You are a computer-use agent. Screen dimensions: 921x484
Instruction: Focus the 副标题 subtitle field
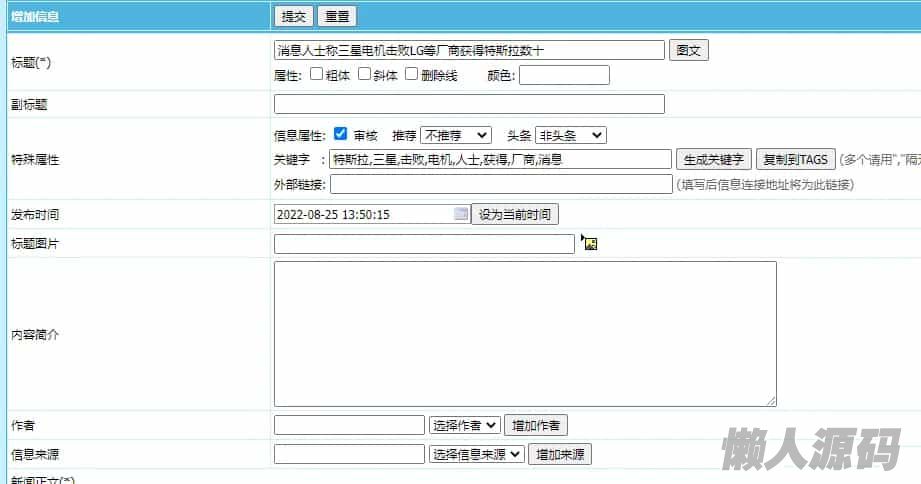pos(469,104)
